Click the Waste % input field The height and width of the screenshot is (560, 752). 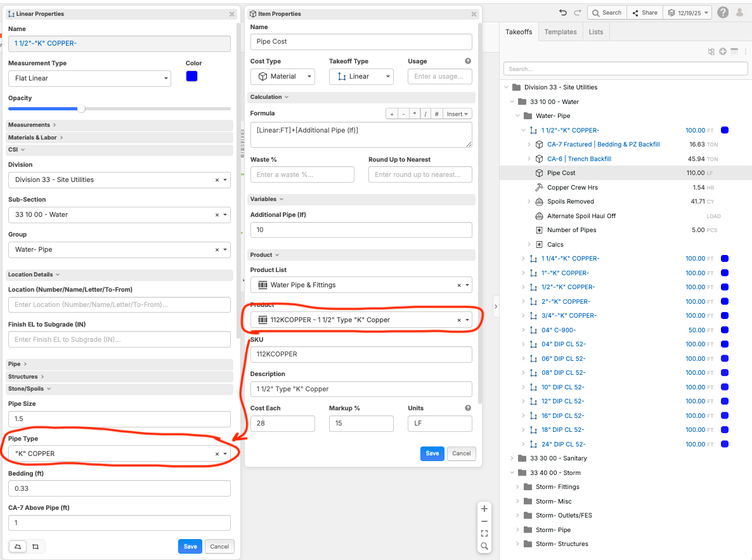click(302, 174)
